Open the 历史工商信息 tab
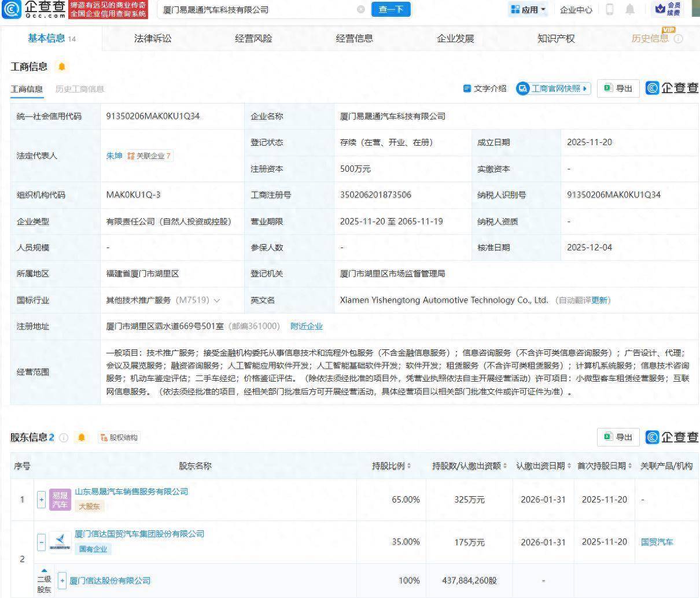 point(79,89)
